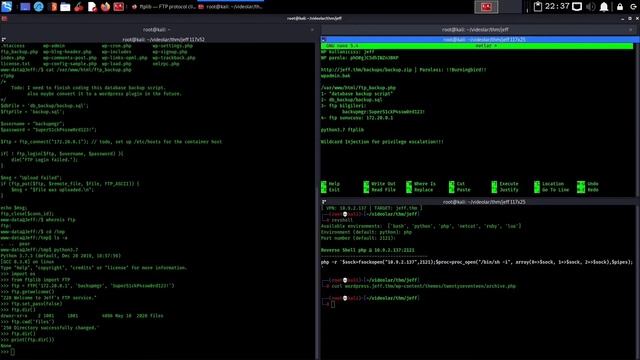Click nano Paste shortcut
The image size is (640, 360).
click(460, 190)
